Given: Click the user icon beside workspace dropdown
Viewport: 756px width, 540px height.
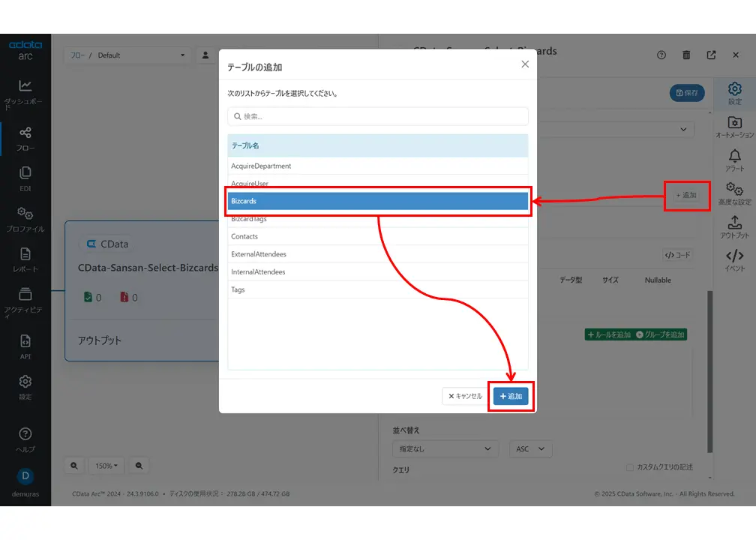Looking at the screenshot, I should (x=205, y=55).
